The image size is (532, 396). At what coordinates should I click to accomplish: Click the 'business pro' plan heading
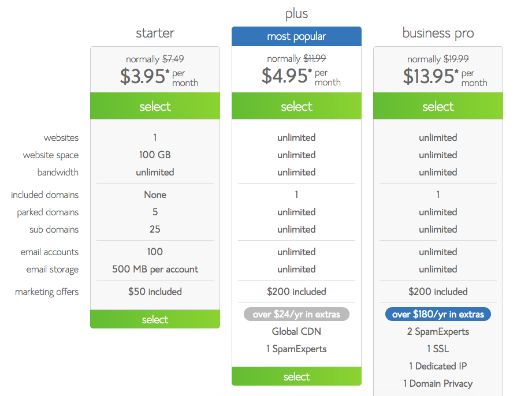438,33
